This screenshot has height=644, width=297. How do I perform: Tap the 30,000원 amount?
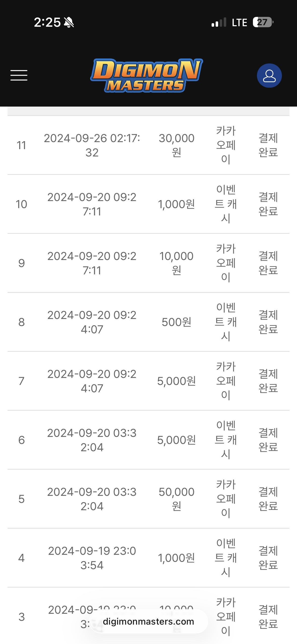coord(176,145)
